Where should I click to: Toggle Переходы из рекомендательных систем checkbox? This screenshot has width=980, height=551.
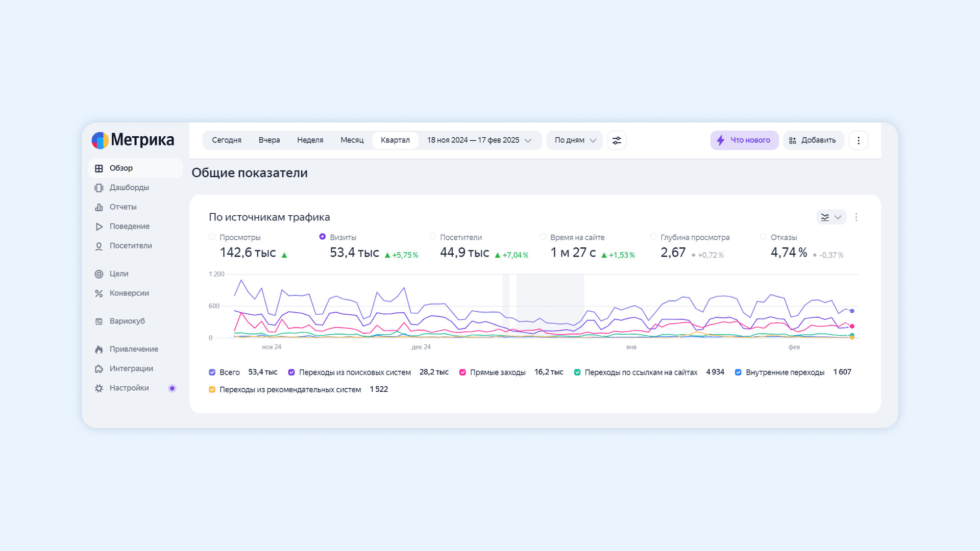click(x=212, y=390)
